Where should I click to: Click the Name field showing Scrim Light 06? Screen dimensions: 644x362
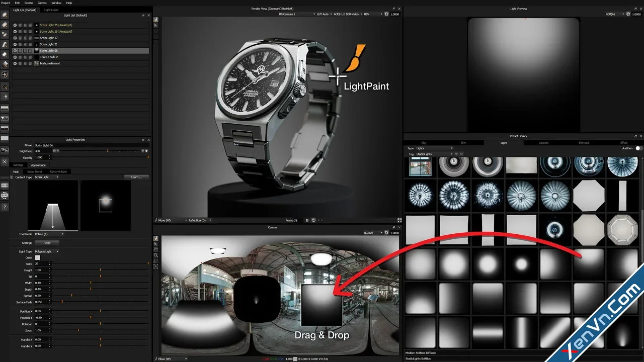coord(91,145)
